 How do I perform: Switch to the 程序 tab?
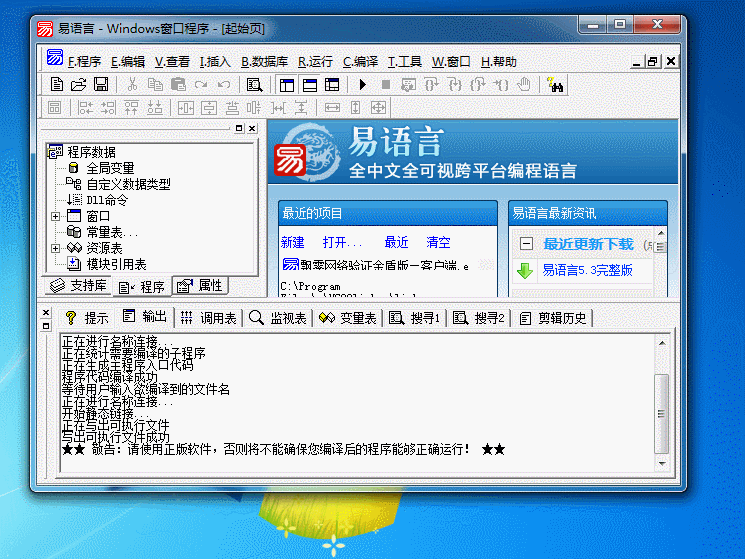(141, 287)
